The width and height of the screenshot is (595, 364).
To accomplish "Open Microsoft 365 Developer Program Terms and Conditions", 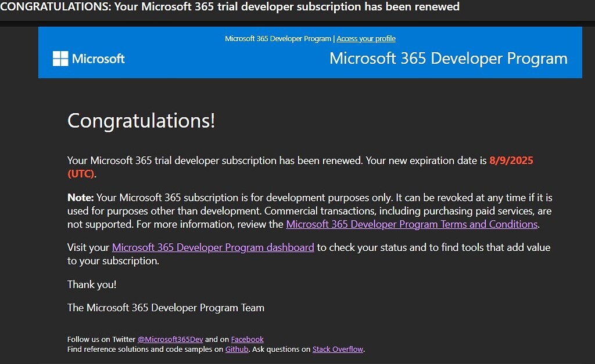I will point(412,225).
